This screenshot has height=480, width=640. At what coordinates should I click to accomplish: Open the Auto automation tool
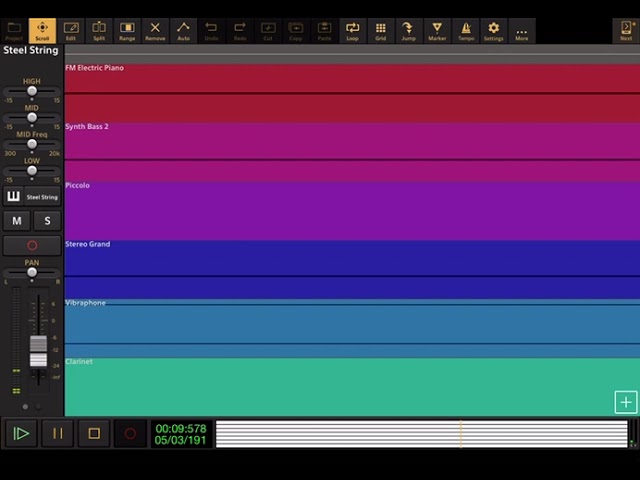click(183, 31)
